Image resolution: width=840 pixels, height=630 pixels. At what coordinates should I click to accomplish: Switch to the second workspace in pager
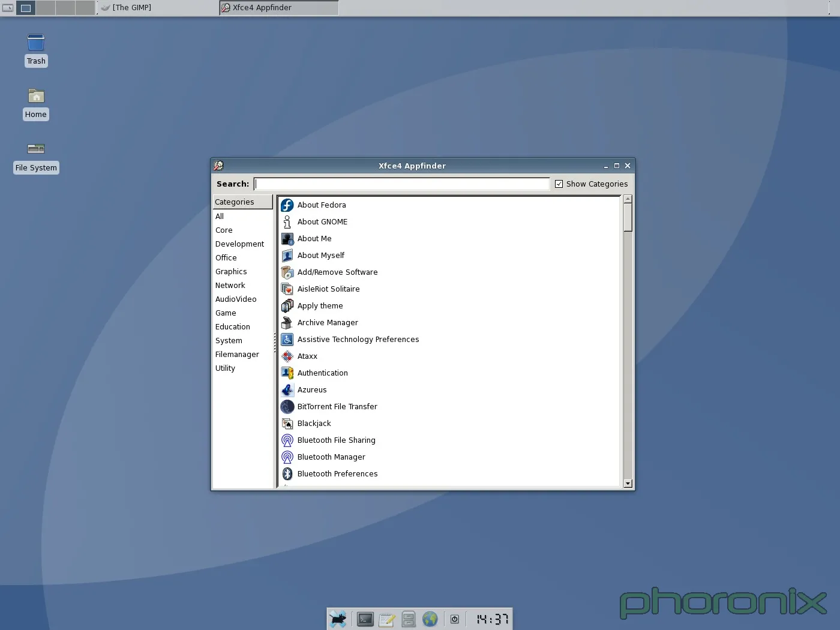pyautogui.click(x=46, y=8)
